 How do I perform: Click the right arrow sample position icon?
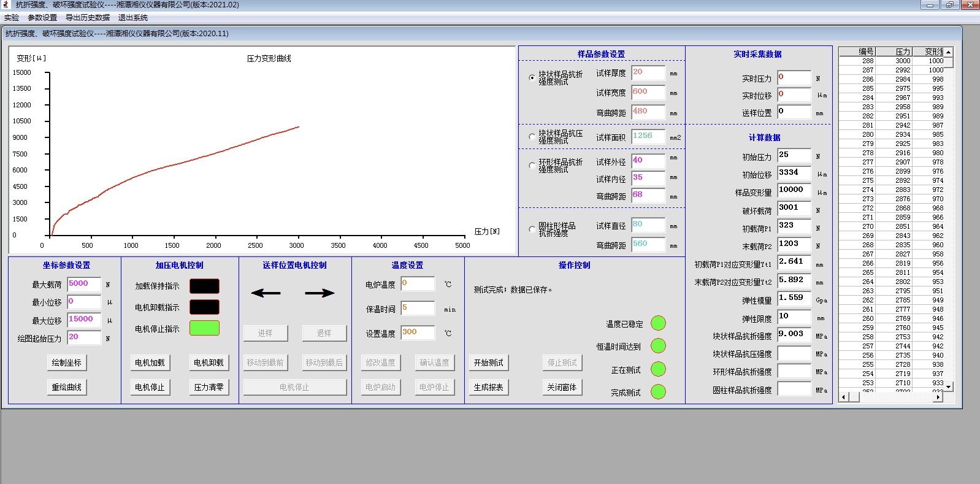320,293
